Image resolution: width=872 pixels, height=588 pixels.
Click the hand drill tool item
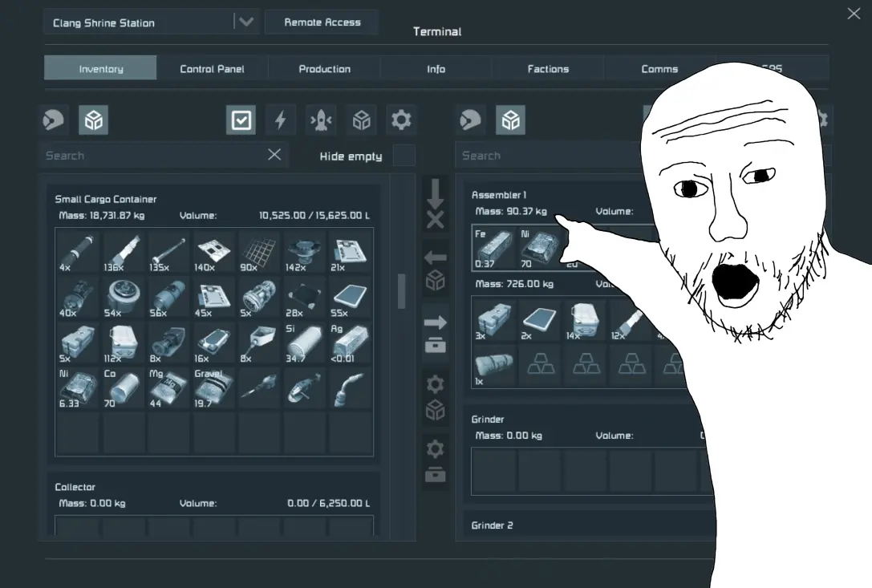[x=258, y=387]
